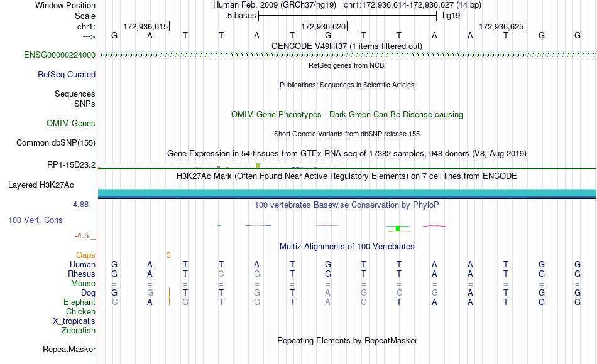This screenshot has height=364, width=597.
Task: Click the orange insertion bar in Dog row
Action: click(x=170, y=292)
